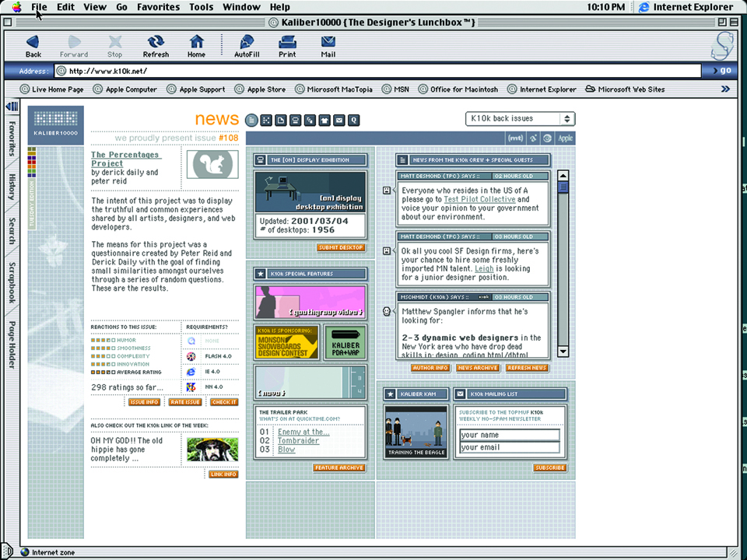The width and height of the screenshot is (747, 560).
Task: Click the Check It button
Action: coord(224,402)
